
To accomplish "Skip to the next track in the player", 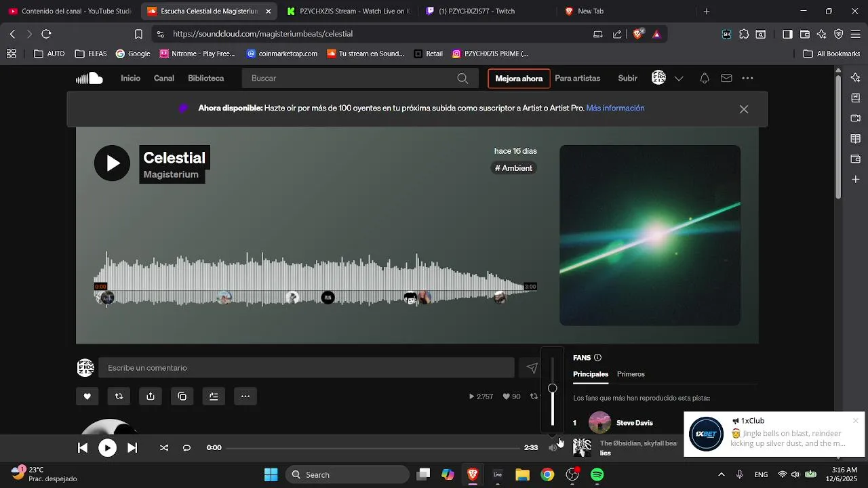I will (x=132, y=447).
